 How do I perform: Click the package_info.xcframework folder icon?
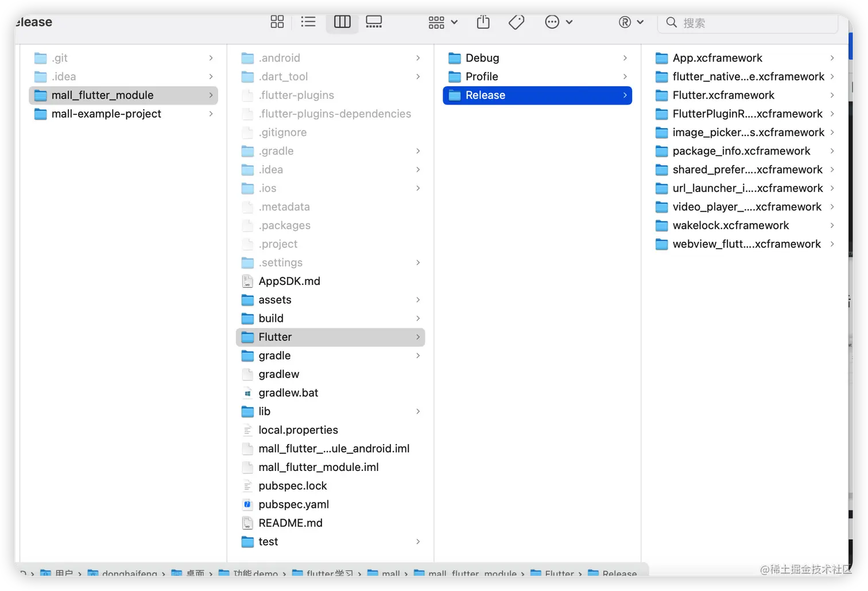[x=662, y=151]
